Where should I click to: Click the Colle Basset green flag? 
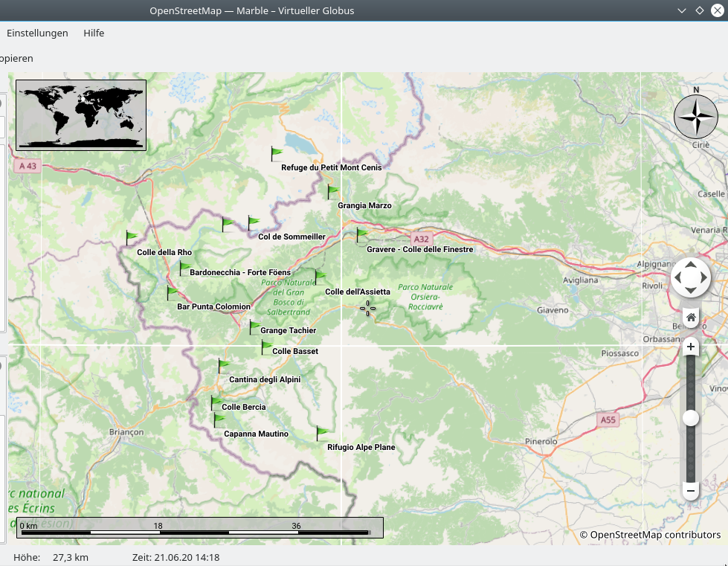(267, 347)
